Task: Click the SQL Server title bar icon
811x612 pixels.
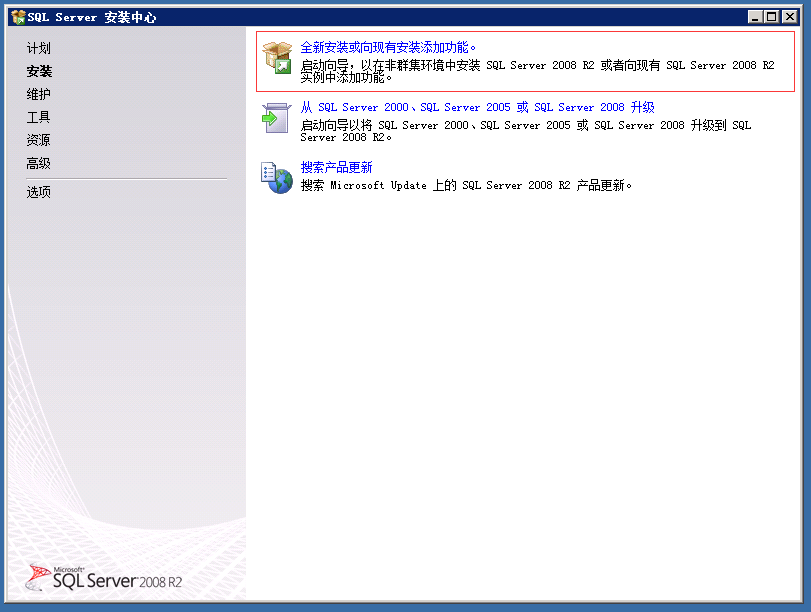Action: [x=17, y=17]
